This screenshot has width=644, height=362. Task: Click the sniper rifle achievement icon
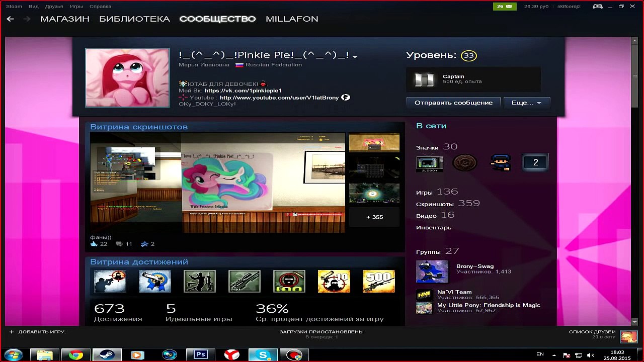(x=245, y=281)
